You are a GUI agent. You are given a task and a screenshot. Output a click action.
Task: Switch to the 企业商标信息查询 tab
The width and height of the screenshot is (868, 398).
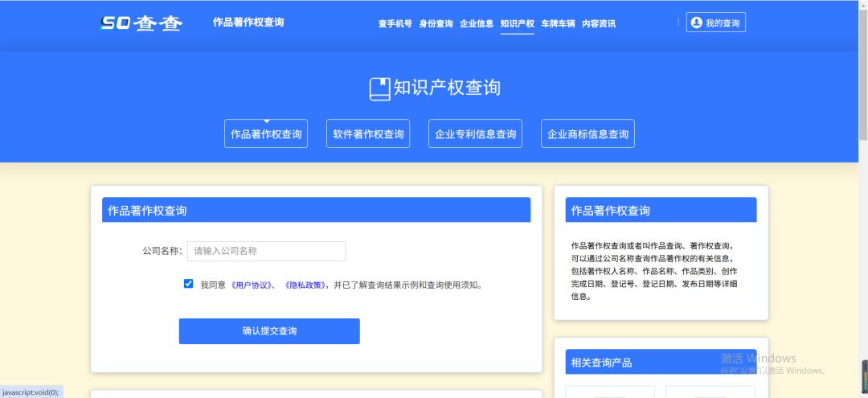point(588,134)
